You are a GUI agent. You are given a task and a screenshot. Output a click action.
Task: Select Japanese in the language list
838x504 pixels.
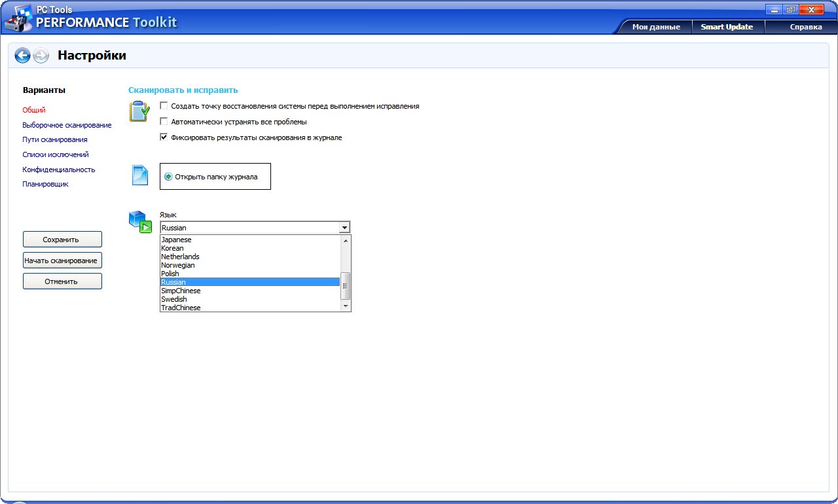[x=250, y=240]
